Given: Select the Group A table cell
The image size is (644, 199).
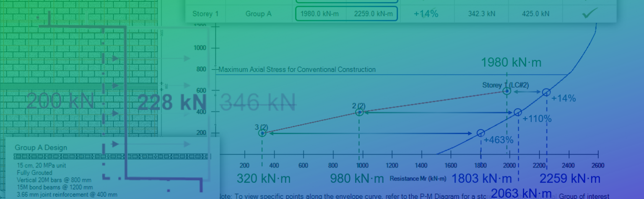Looking at the screenshot, I should coord(258,14).
